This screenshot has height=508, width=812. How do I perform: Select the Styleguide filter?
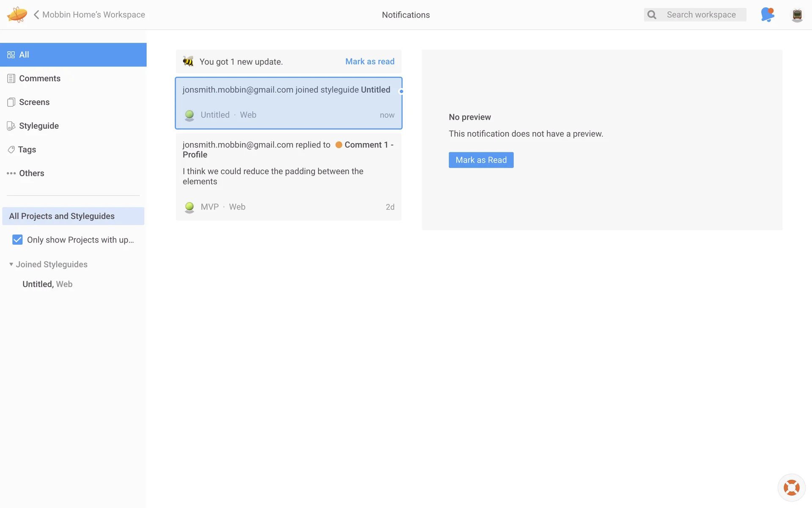coord(38,126)
